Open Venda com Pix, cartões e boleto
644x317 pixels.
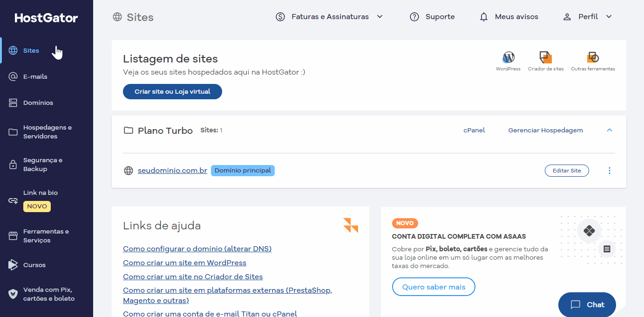[x=47, y=294]
